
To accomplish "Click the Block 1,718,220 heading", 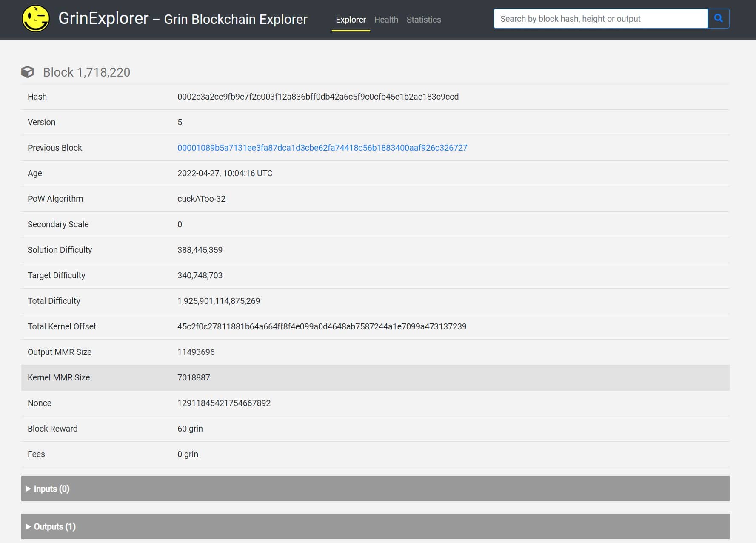I will click(x=86, y=72).
